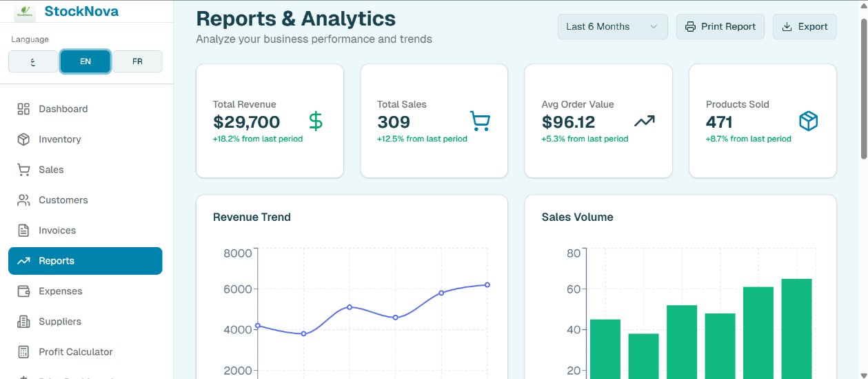868x379 pixels.
Task: Click the Export button
Action: 805,27
